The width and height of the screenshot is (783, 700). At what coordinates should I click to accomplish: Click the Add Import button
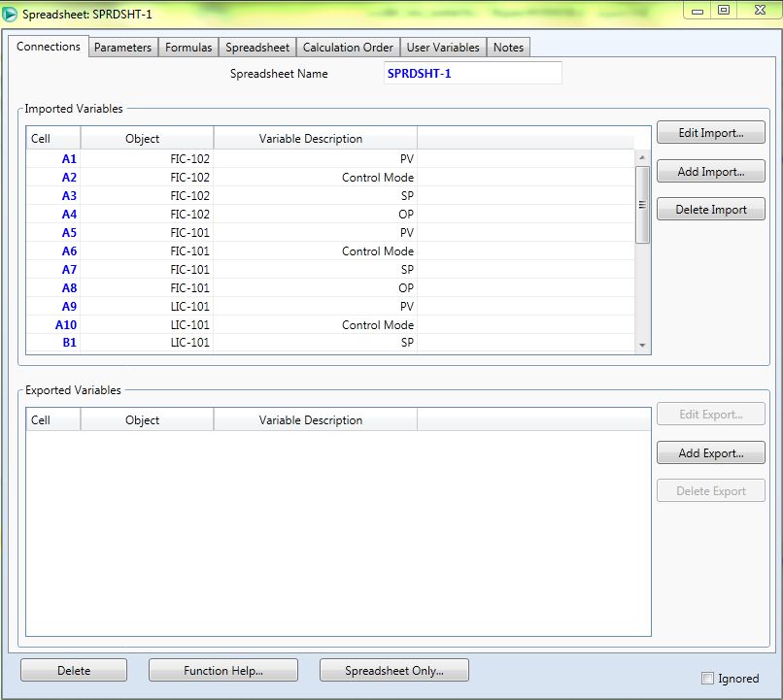pyautogui.click(x=710, y=172)
